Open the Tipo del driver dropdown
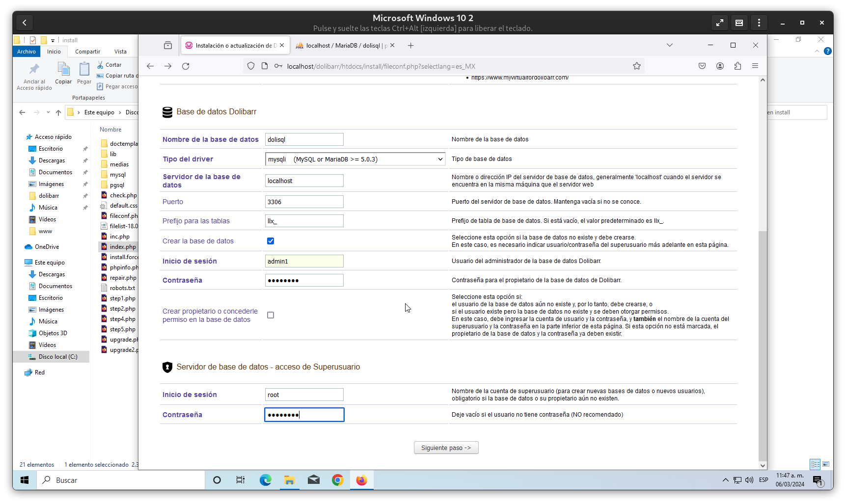The width and height of the screenshot is (846, 504). [355, 159]
